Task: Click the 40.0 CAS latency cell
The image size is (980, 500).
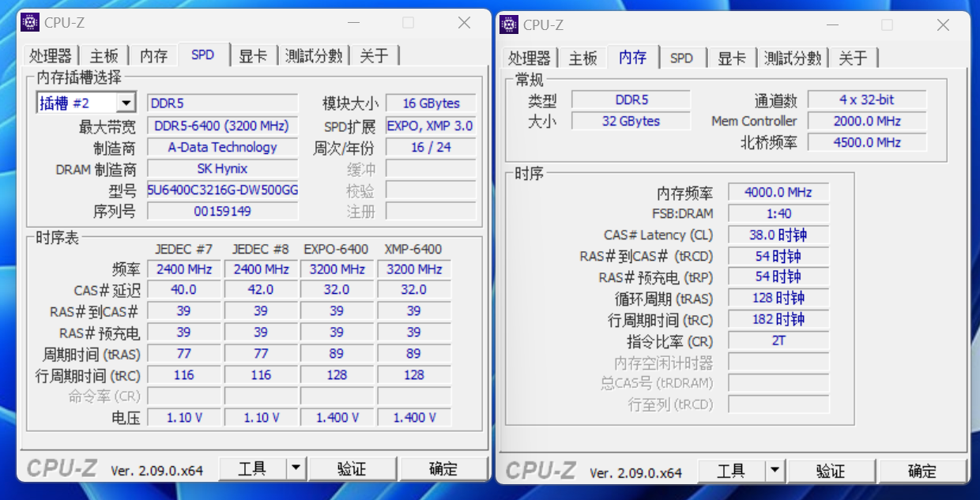Action: (x=184, y=290)
